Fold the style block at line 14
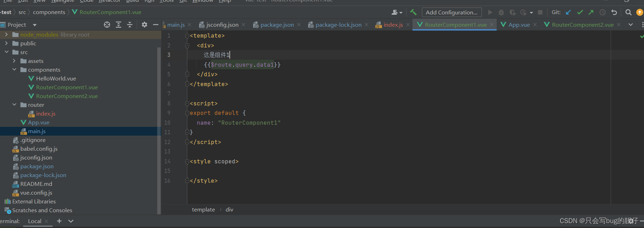The height and width of the screenshot is (228, 644). (187, 161)
